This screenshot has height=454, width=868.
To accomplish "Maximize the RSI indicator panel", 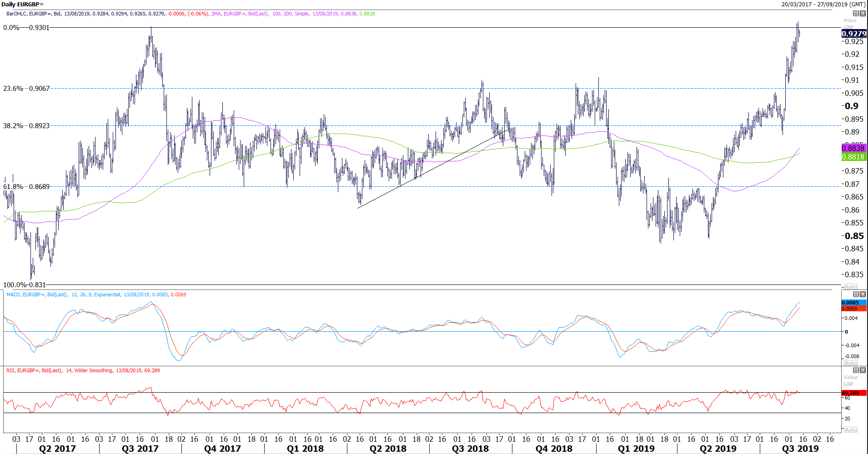I will [856, 370].
